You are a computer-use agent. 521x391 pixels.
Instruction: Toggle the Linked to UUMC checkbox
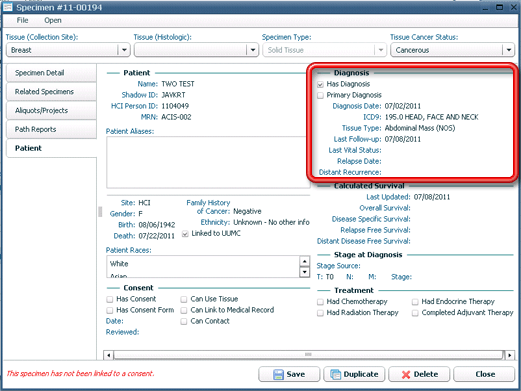pos(185,234)
